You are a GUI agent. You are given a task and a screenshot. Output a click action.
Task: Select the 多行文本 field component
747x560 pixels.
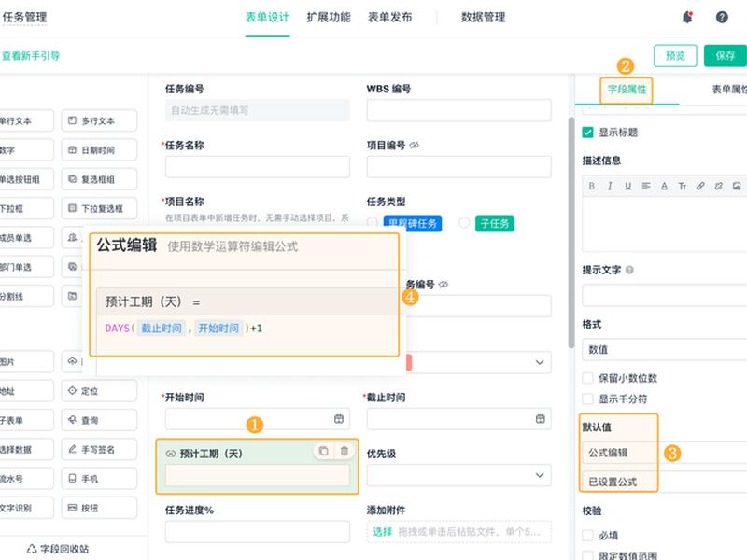click(99, 120)
